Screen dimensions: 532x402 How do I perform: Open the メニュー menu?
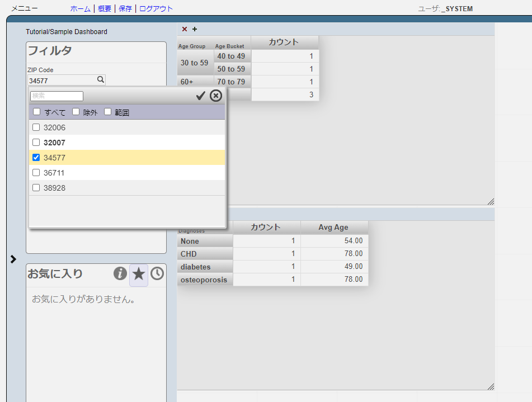(25, 8)
